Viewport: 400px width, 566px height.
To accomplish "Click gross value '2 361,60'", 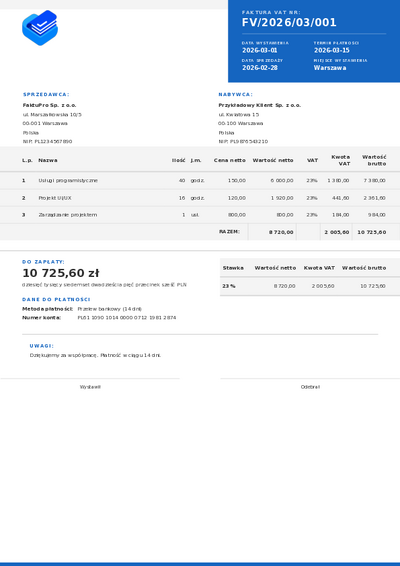I will [375, 198].
